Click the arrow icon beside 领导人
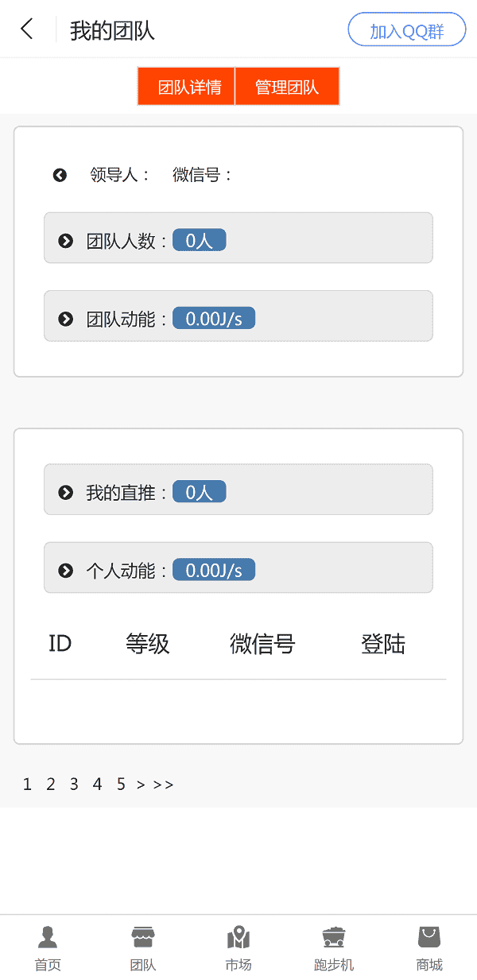Image resolution: width=477 pixels, height=980 pixels. click(60, 175)
